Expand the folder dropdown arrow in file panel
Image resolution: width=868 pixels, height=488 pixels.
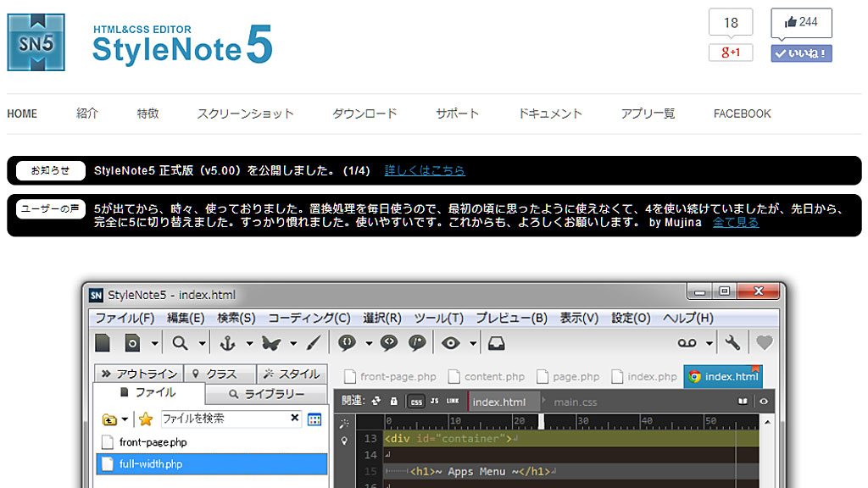coord(125,419)
